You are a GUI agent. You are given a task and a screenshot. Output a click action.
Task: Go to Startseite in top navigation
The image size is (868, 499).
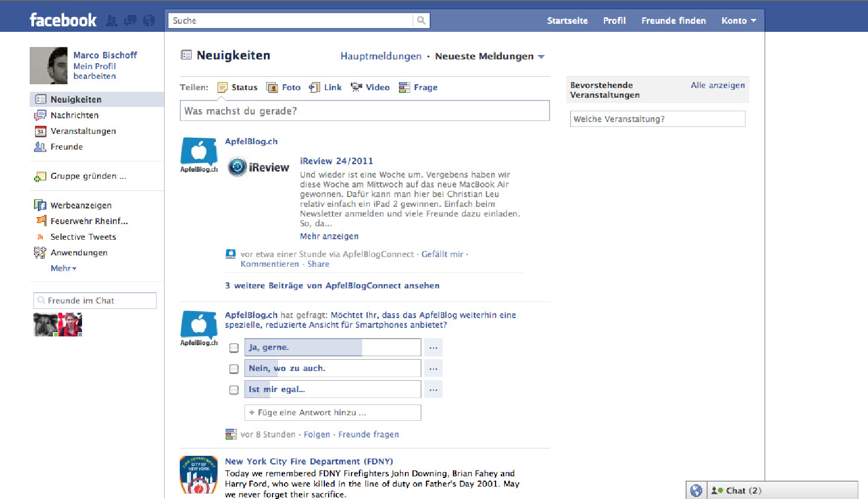[567, 21]
